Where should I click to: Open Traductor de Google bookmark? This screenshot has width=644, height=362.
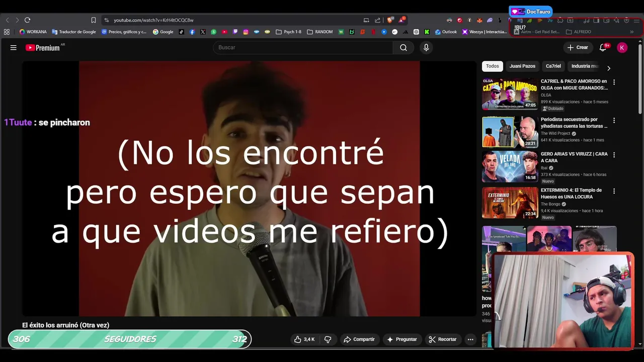pyautogui.click(x=74, y=32)
